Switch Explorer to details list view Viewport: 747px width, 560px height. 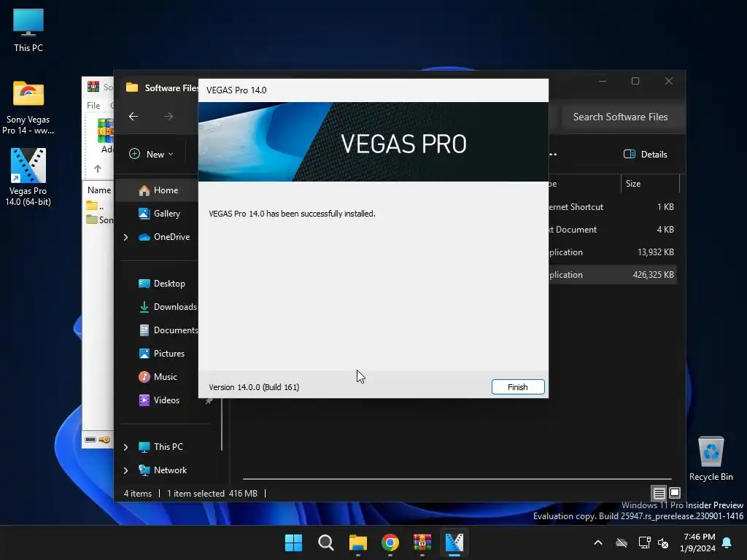[x=659, y=493]
